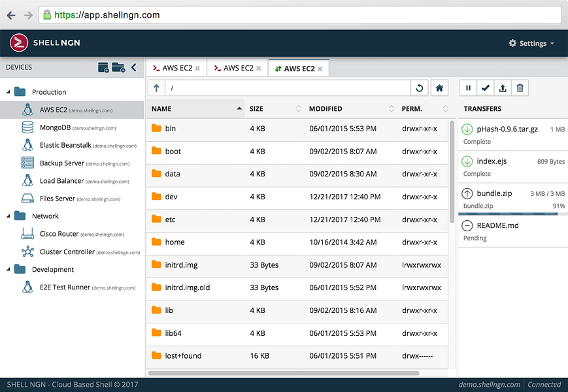This screenshot has height=392, width=568.
Task: Select AWS EC2 device in sidebar
Action: [x=72, y=110]
